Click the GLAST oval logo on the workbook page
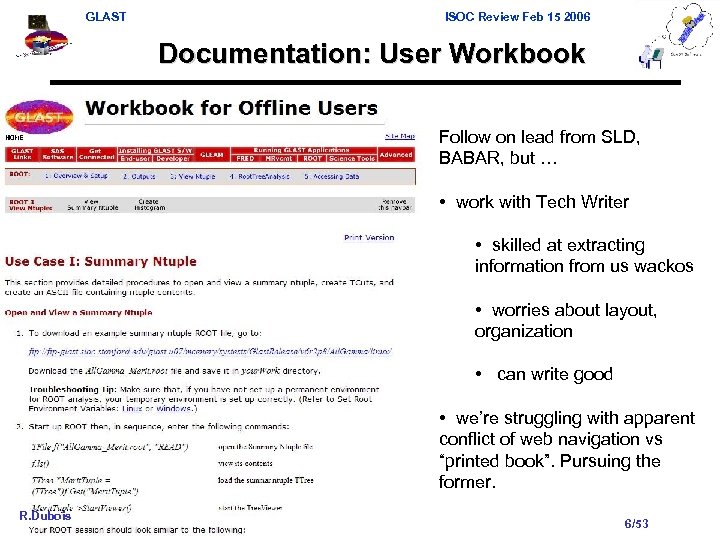The width and height of the screenshot is (720, 540). (x=39, y=117)
